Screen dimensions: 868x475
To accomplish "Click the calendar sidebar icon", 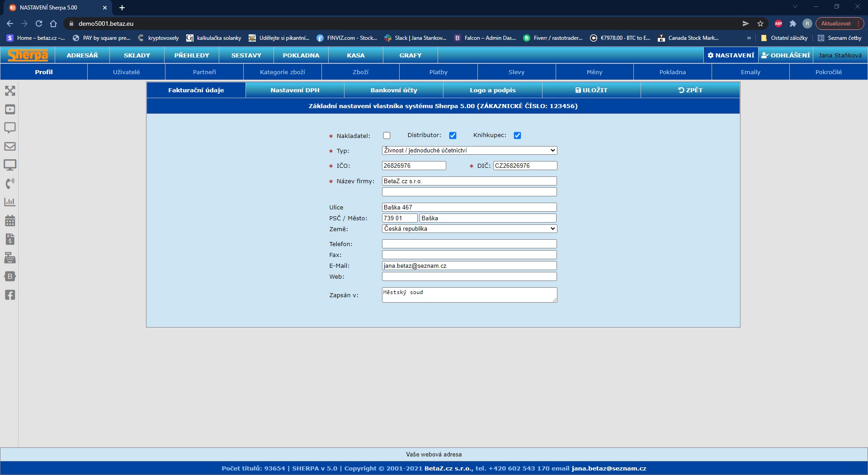I will [10, 221].
